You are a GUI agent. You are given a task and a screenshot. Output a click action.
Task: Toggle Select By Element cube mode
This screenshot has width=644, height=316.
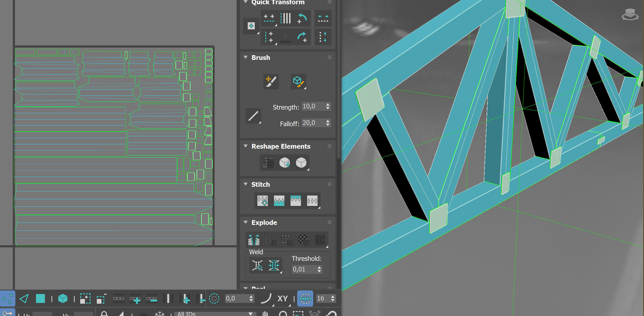click(63, 298)
